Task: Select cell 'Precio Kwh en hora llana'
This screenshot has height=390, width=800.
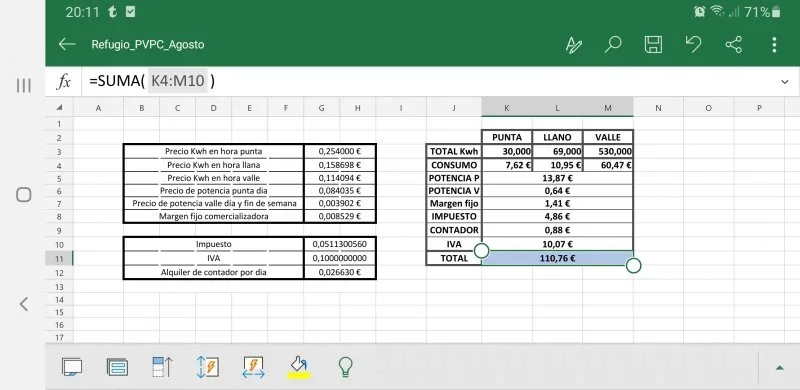Action: pos(214,165)
